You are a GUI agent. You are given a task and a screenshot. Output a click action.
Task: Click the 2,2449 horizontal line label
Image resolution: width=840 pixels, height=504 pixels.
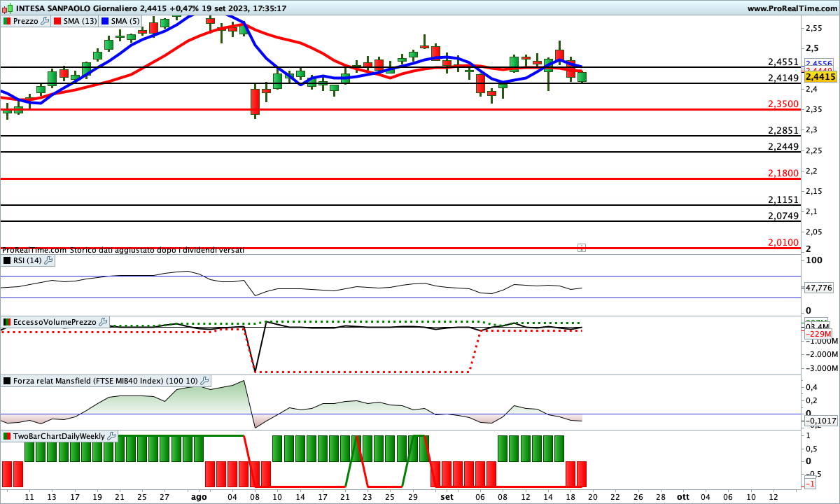point(783,146)
